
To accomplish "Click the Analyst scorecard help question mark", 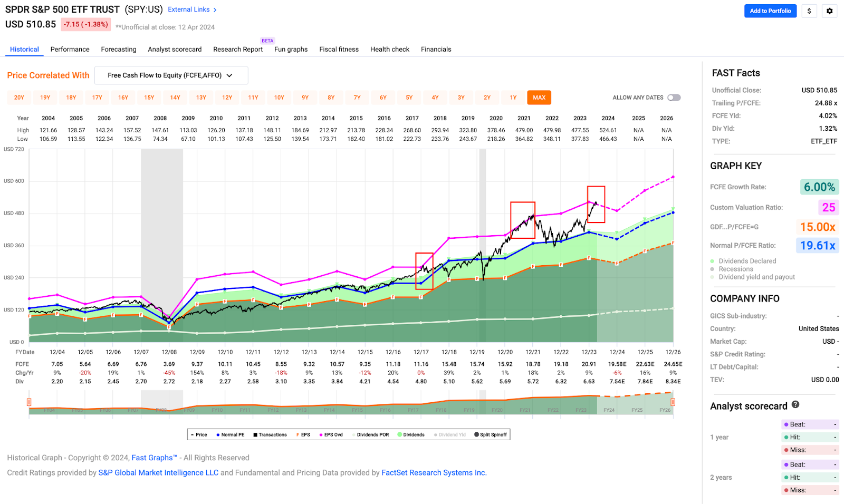I will (x=795, y=405).
